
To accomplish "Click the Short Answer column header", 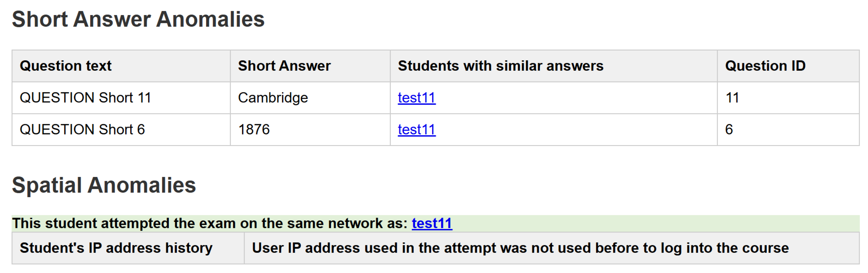I will pos(284,66).
